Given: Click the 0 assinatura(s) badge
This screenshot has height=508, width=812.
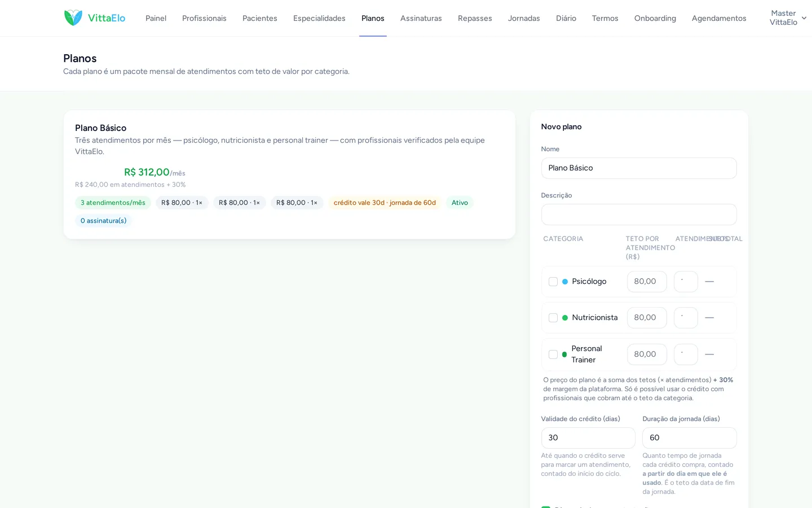Looking at the screenshot, I should [x=103, y=221].
